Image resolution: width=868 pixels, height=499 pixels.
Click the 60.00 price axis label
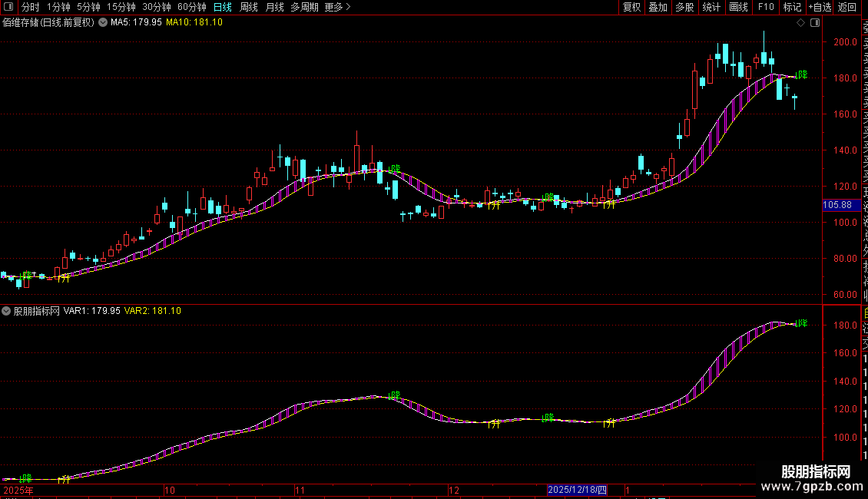(845, 295)
